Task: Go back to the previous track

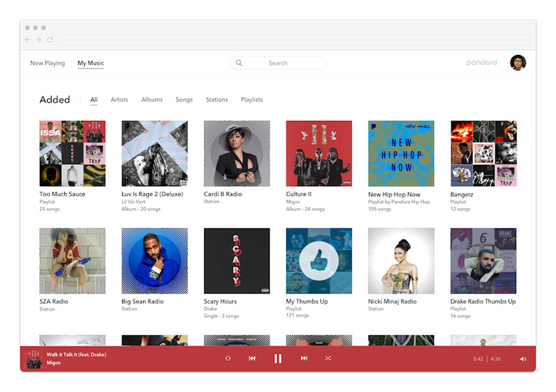Action: (x=252, y=359)
